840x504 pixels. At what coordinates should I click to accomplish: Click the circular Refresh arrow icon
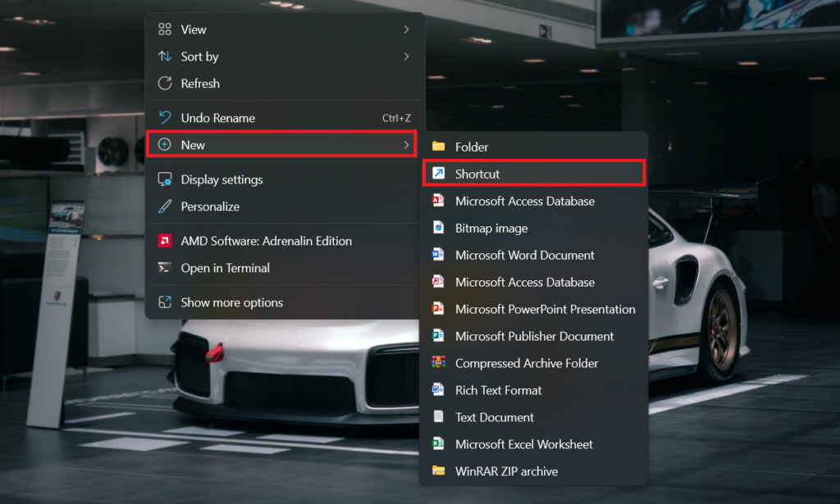(x=165, y=84)
